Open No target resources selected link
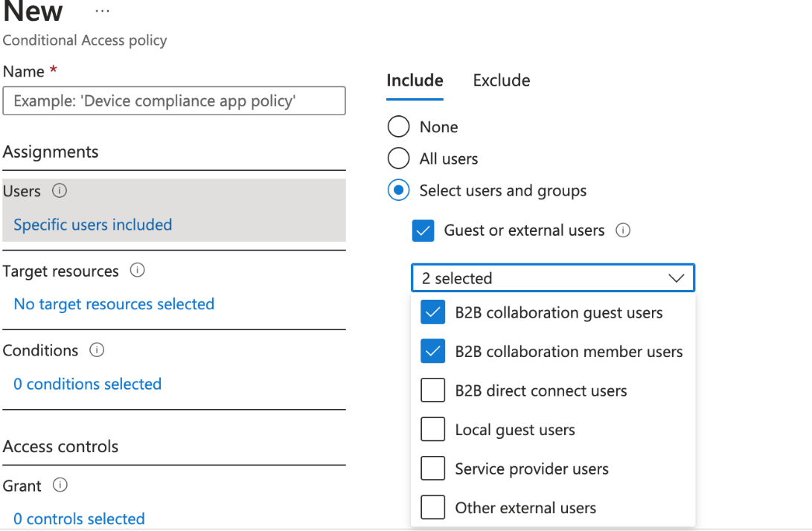 coord(114,303)
